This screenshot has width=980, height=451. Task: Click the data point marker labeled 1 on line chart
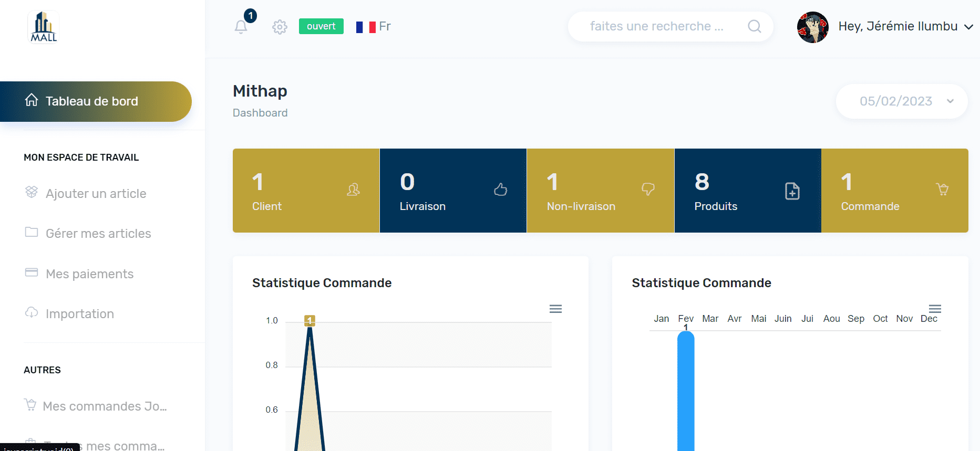[x=310, y=320]
